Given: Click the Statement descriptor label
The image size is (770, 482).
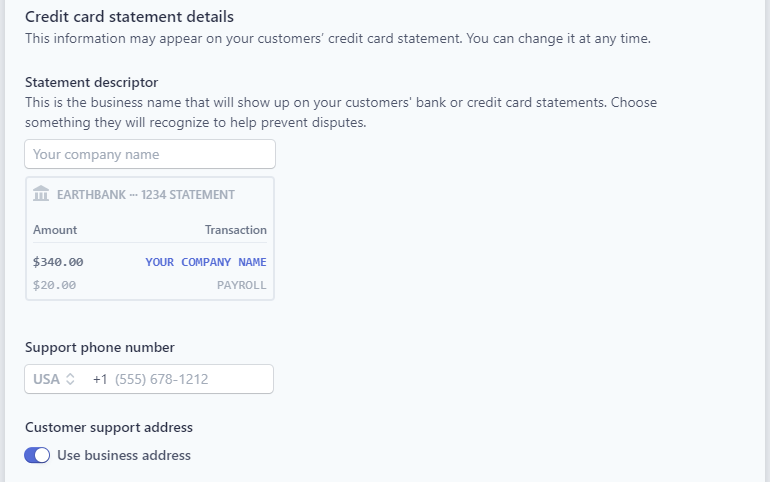Looking at the screenshot, I should [x=91, y=82].
